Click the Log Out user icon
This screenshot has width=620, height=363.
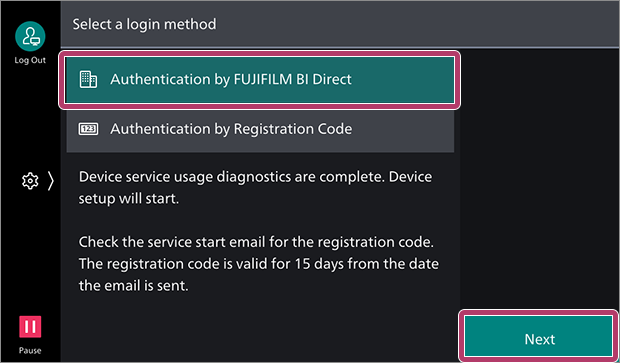point(30,36)
